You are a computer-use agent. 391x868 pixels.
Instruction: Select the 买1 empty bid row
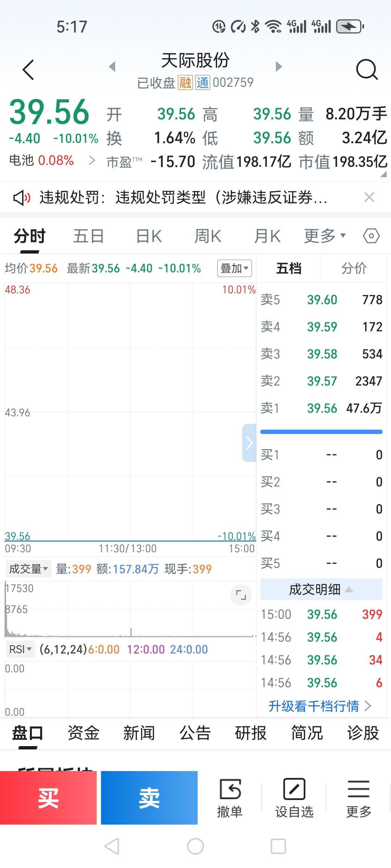tap(321, 455)
